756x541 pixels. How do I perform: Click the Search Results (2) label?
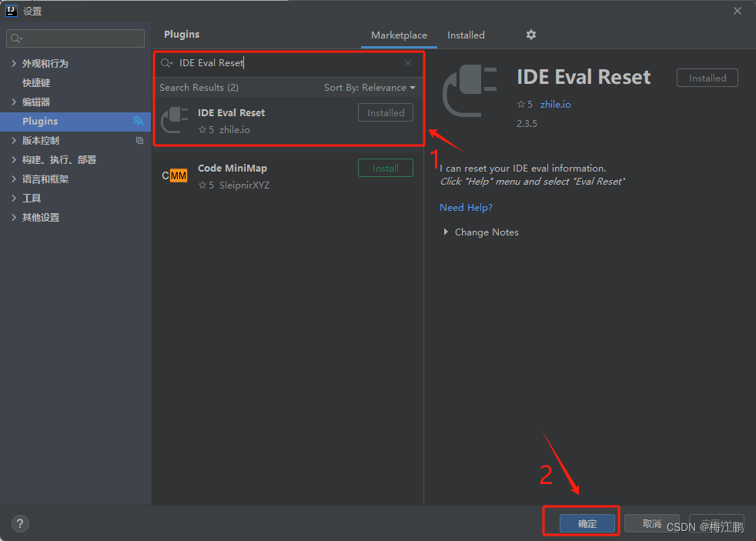(x=199, y=88)
